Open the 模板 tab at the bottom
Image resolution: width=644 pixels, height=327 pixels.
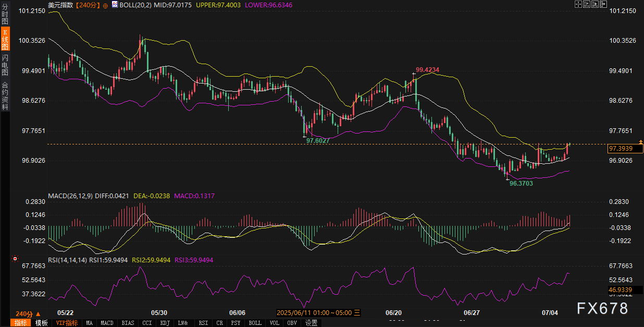(41, 323)
